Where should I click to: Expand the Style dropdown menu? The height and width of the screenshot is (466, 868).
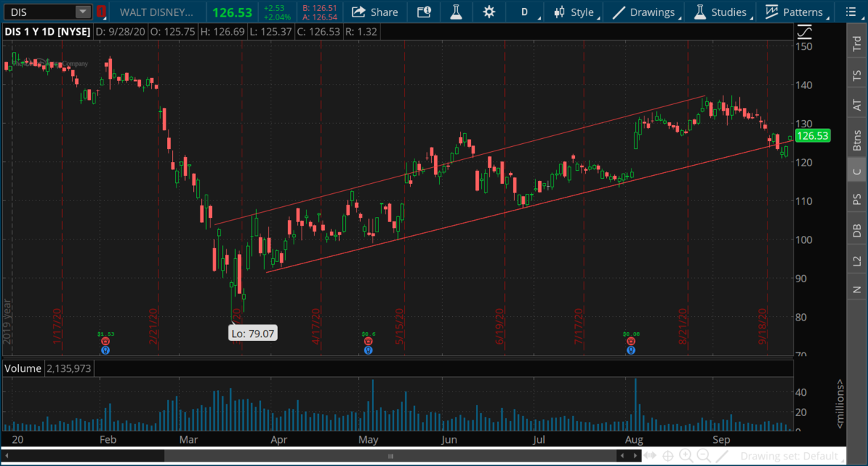click(x=574, y=12)
